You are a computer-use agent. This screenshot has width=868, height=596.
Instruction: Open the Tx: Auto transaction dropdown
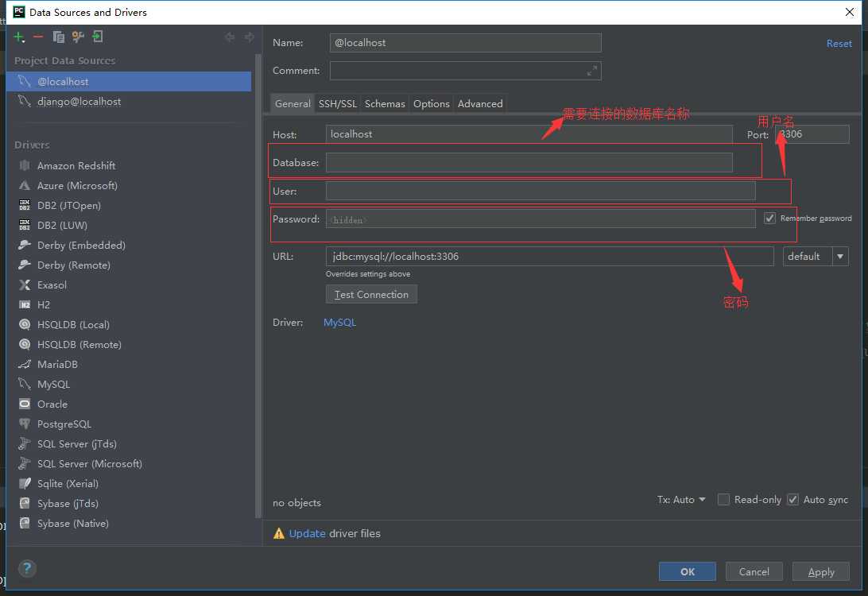click(x=681, y=500)
